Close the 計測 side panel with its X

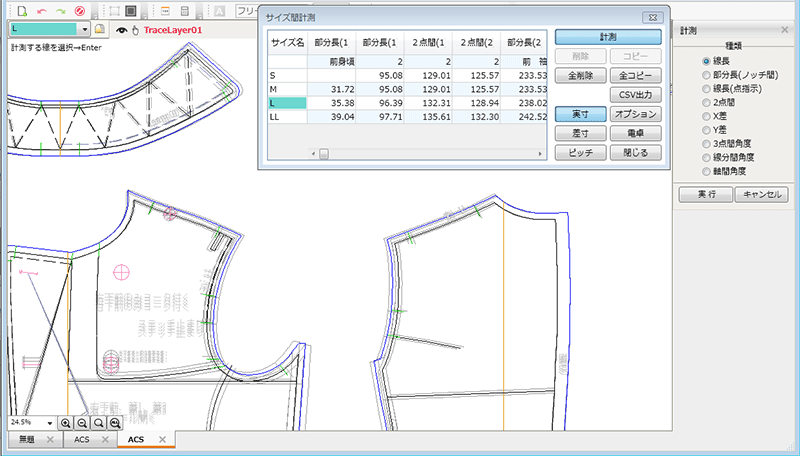785,30
